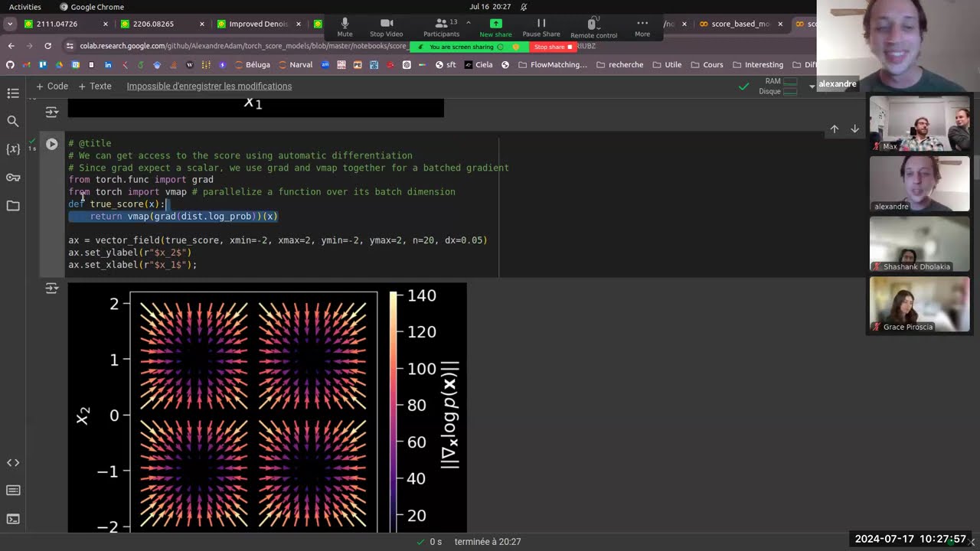The image size is (980, 551).
Task: Expand the Utile bookmark folder
Action: 666,65
